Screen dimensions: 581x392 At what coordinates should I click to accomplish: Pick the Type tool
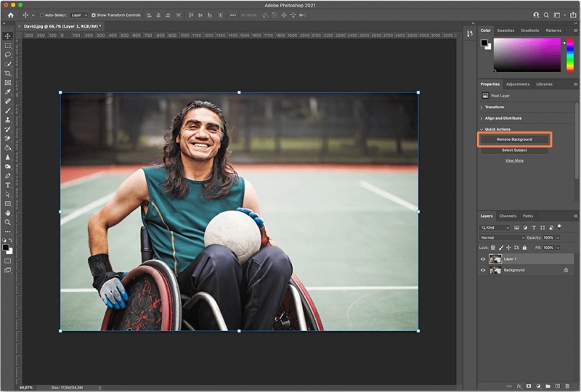coord(8,185)
